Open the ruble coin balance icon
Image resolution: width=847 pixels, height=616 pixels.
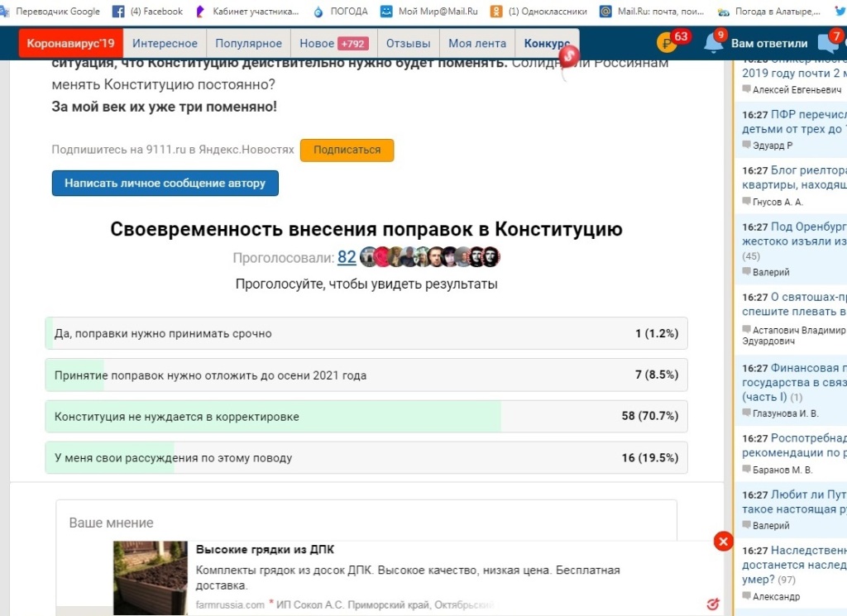[x=667, y=44]
